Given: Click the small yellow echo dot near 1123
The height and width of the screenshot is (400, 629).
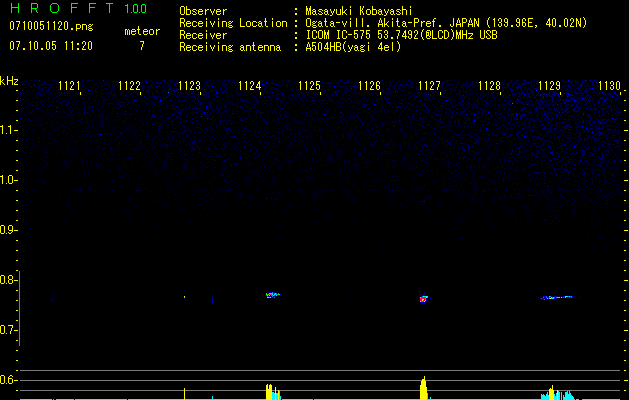Looking at the screenshot, I should [x=185, y=297].
